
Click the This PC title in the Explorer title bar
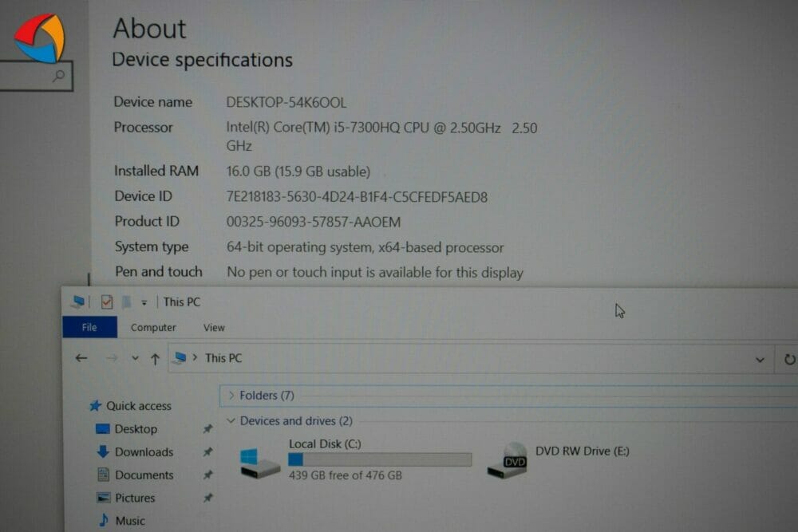tap(182, 302)
